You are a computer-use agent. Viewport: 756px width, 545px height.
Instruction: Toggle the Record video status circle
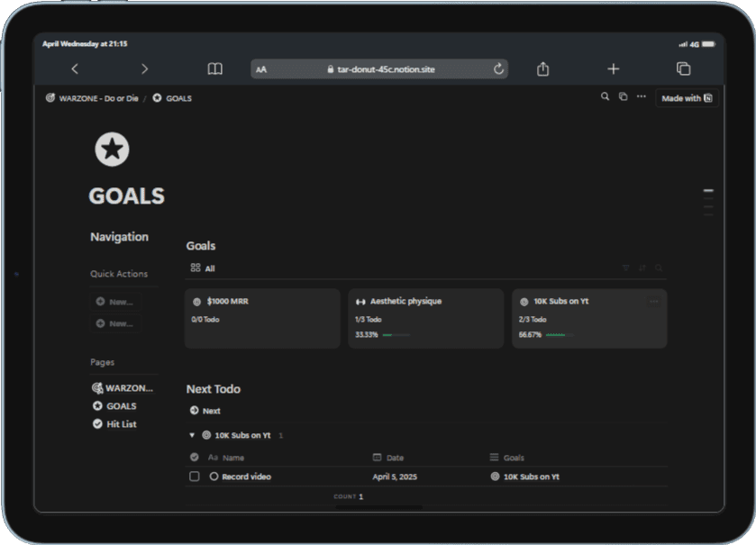214,477
